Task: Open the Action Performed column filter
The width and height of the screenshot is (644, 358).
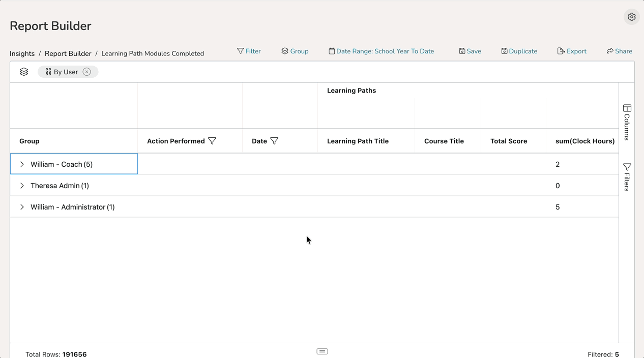Action: click(213, 141)
